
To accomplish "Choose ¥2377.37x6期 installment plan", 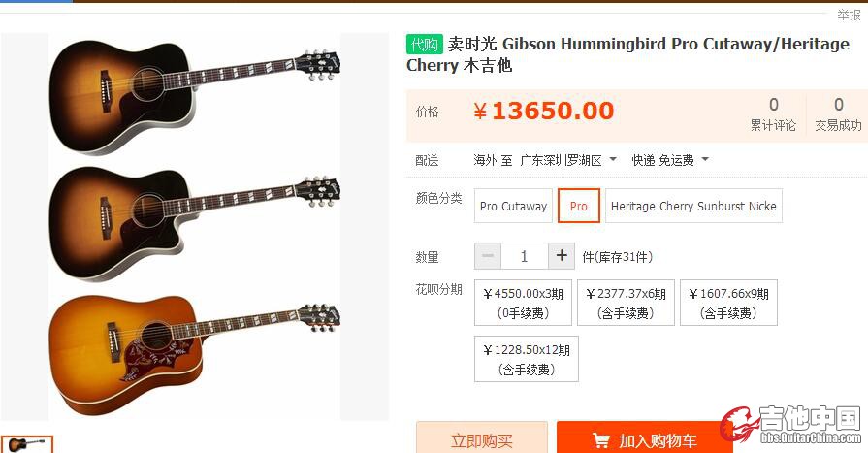I will (x=627, y=303).
